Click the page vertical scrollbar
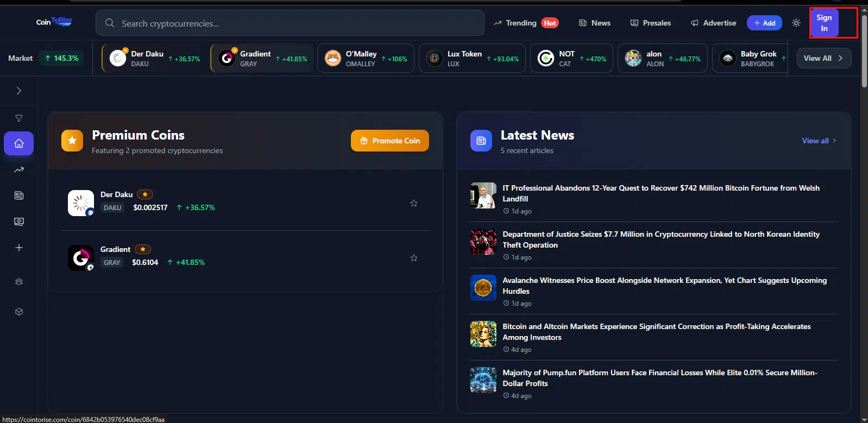Image resolution: width=868 pixels, height=423 pixels. [x=864, y=54]
